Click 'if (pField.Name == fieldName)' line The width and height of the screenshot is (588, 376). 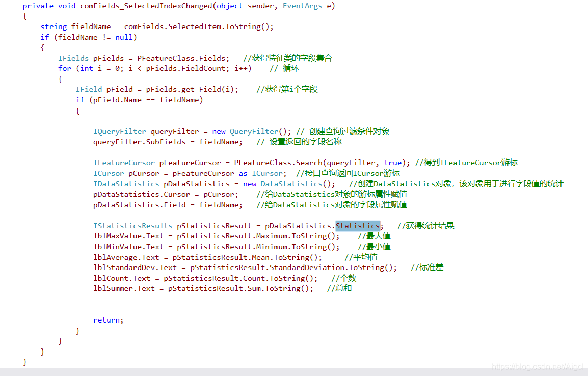click(x=139, y=100)
